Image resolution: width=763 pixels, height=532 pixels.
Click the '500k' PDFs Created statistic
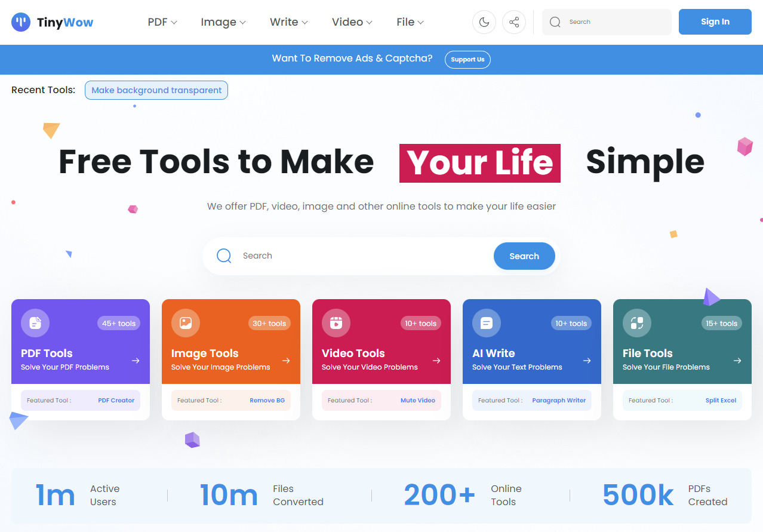pos(638,495)
